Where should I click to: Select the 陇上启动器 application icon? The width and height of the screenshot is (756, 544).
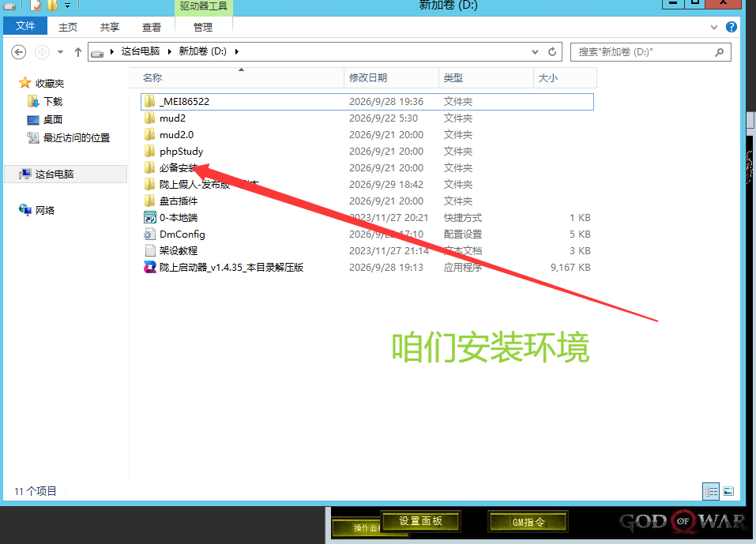coord(150,268)
